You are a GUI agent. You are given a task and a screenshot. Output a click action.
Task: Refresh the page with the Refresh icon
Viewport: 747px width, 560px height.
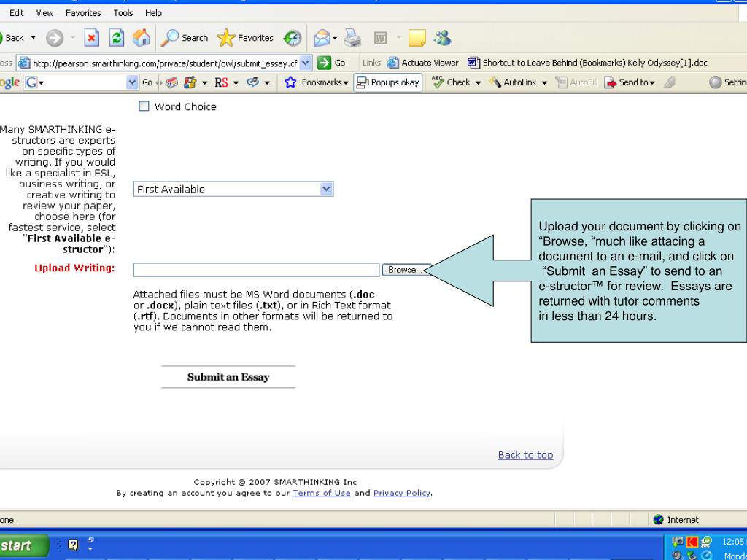(x=116, y=38)
